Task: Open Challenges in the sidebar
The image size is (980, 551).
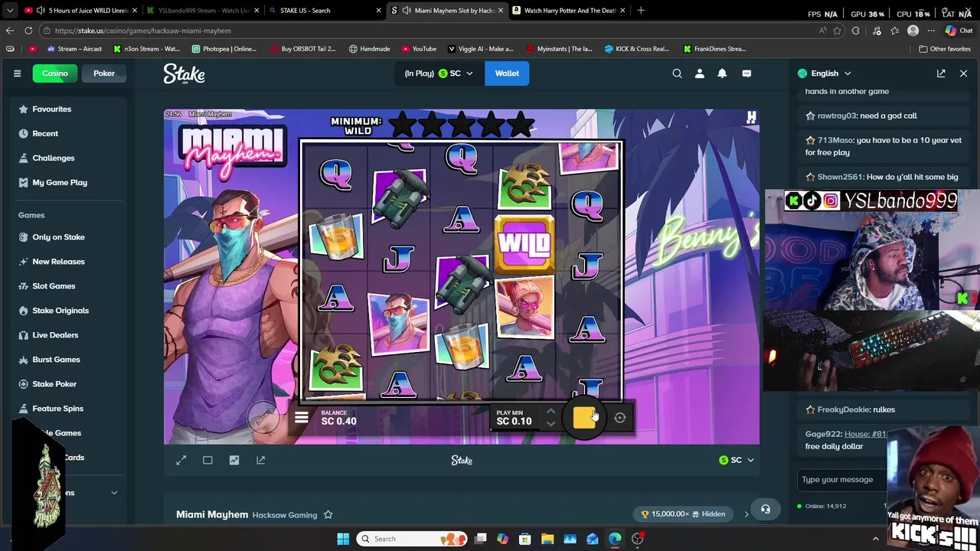Action: [x=69, y=158]
